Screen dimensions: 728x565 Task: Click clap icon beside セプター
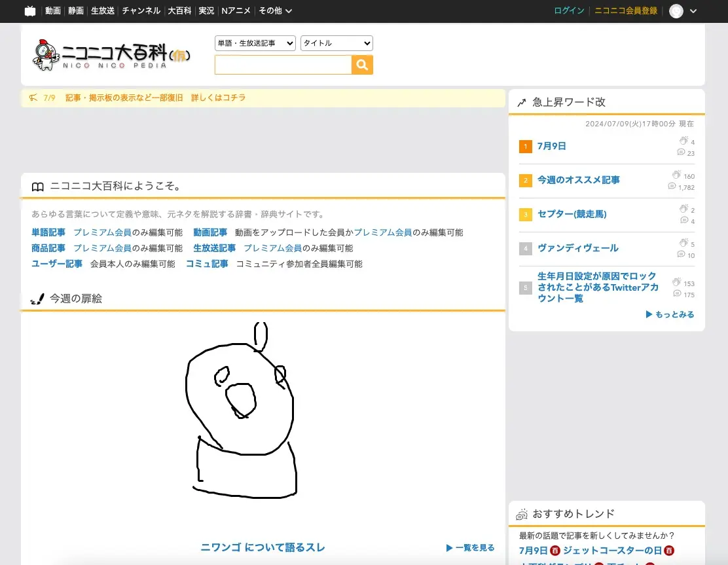coord(683,209)
